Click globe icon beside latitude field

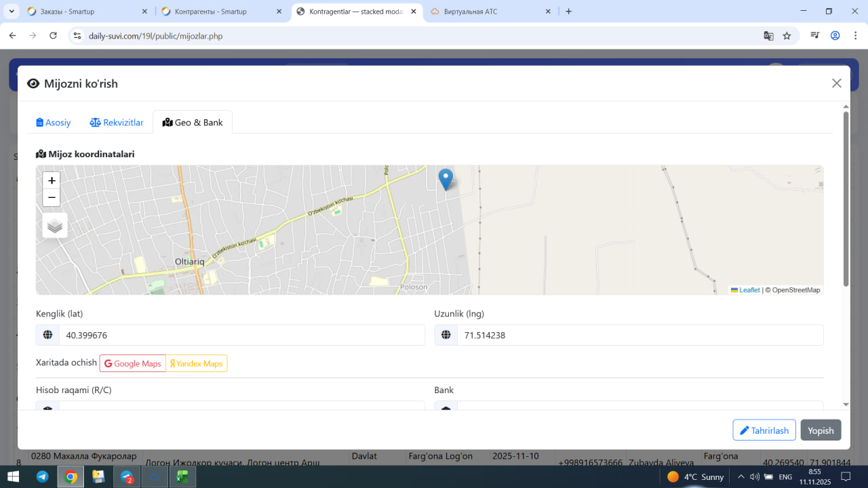point(47,335)
